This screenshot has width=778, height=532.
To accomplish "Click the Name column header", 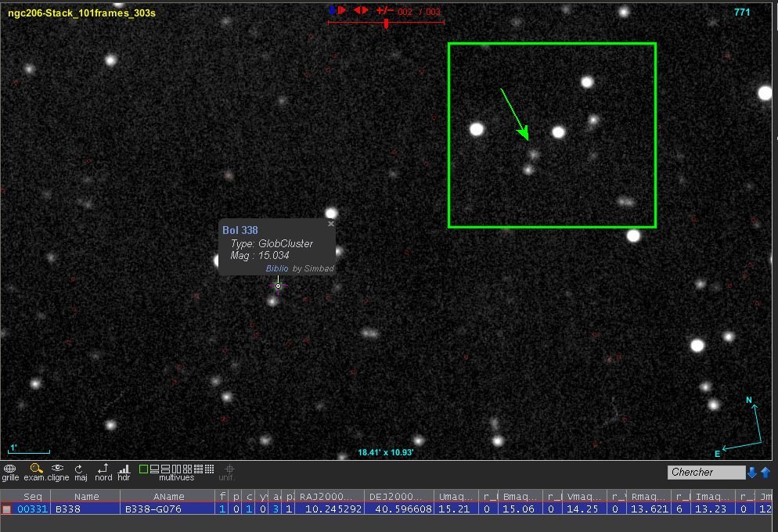I will point(86,496).
